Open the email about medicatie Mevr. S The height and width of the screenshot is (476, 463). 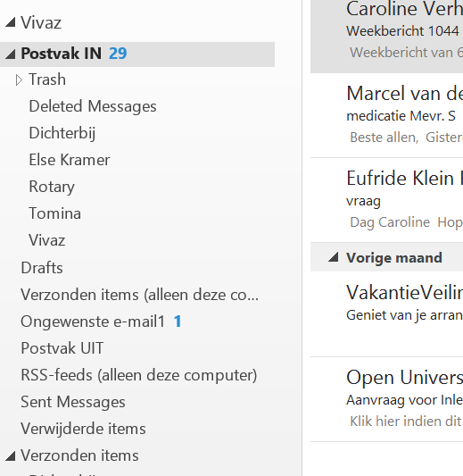[x=386, y=115]
